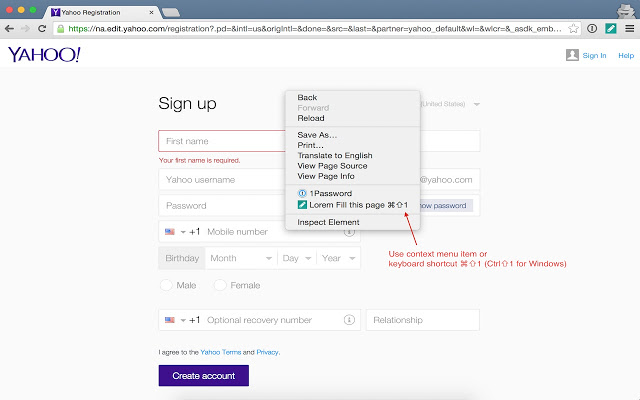Open the Month birthday dropdown
This screenshot has height=400, width=640.
[x=241, y=258]
